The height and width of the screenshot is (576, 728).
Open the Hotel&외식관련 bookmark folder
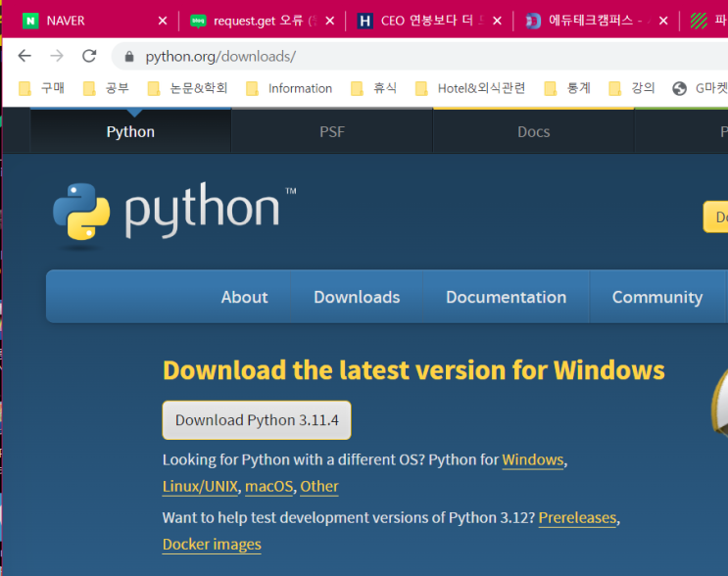[470, 88]
